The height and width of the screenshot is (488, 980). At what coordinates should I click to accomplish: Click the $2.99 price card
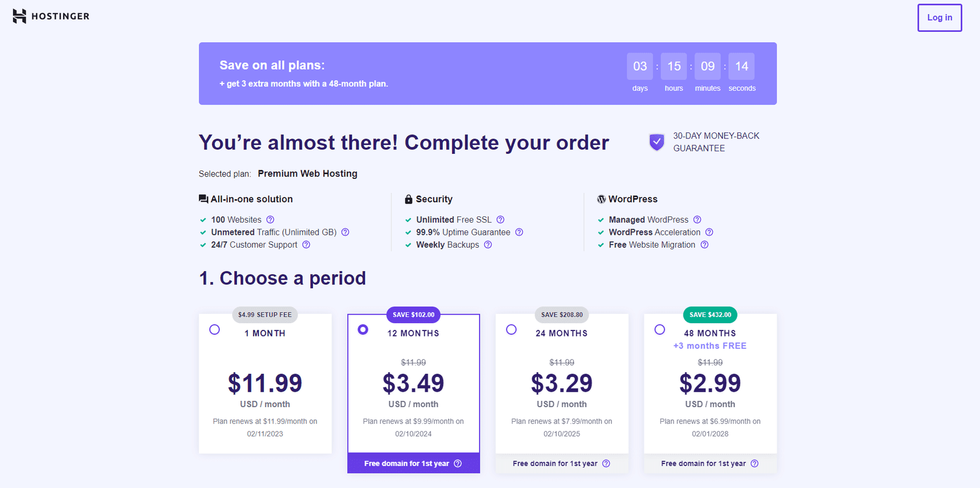tap(710, 384)
